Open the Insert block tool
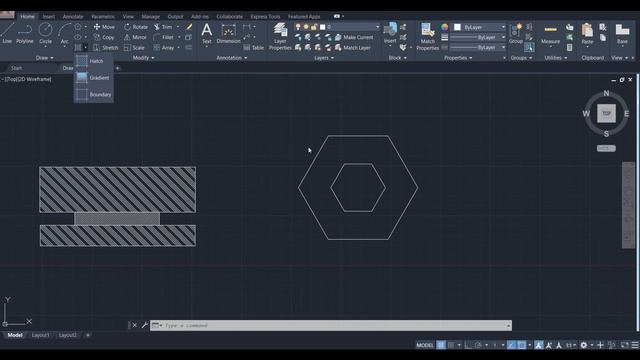The width and height of the screenshot is (640, 360). coord(390,33)
